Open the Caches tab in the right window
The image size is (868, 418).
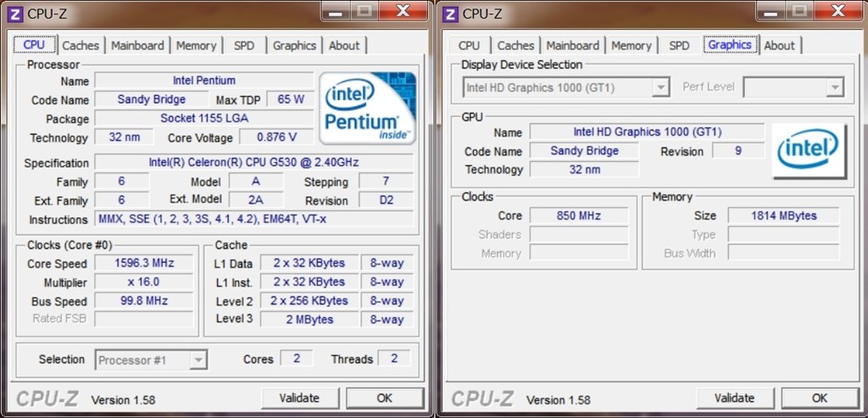(515, 46)
